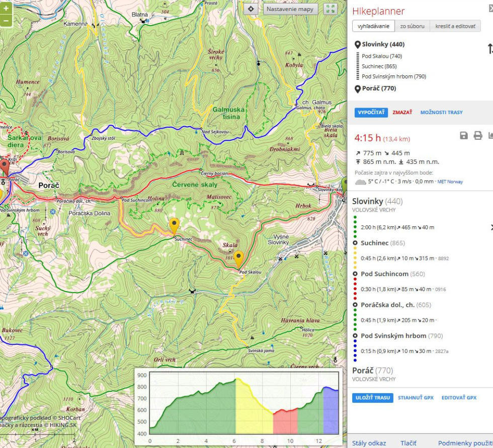Screen dimensions: 493x448
Task: Zoom in with the plus button
Action: tap(6, 9)
